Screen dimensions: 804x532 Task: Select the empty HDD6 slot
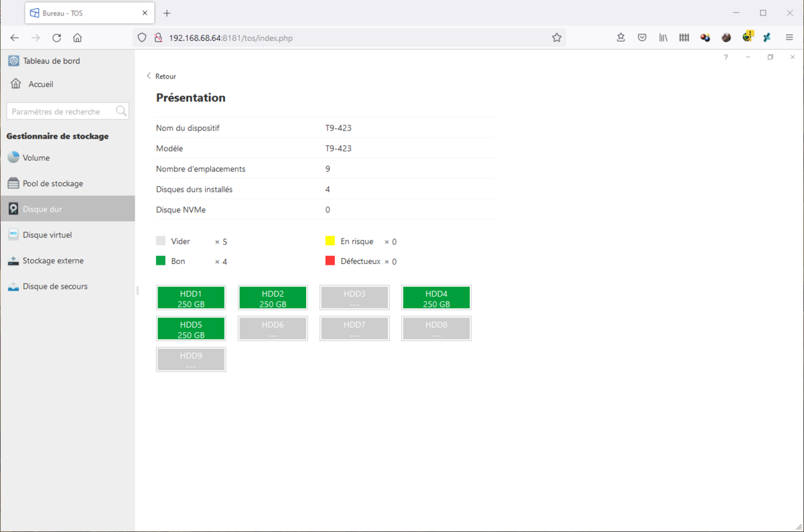tap(273, 329)
